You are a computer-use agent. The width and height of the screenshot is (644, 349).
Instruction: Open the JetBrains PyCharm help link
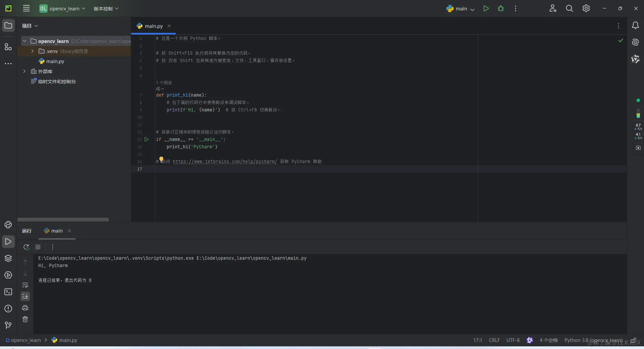click(225, 161)
